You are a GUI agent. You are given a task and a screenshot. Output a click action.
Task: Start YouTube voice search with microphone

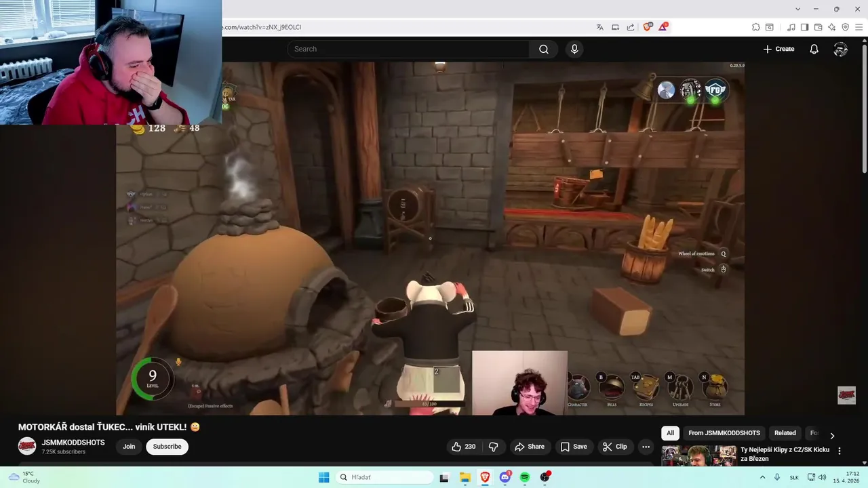point(574,49)
